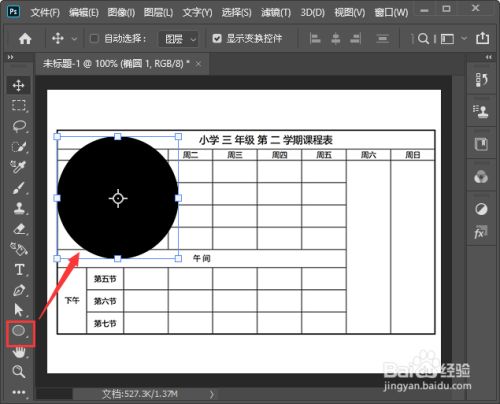Select the Path Selection arrow tool
The width and height of the screenshot is (500, 404).
19,310
